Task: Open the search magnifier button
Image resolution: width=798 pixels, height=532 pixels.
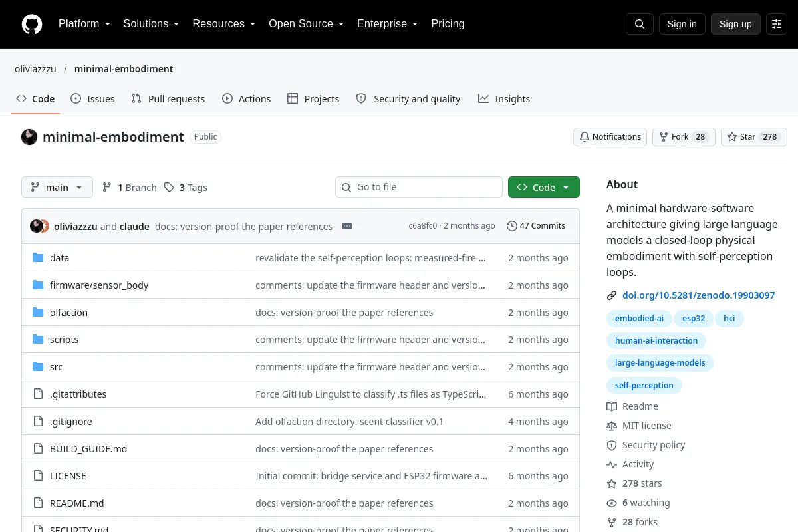Action: pyautogui.click(x=640, y=24)
